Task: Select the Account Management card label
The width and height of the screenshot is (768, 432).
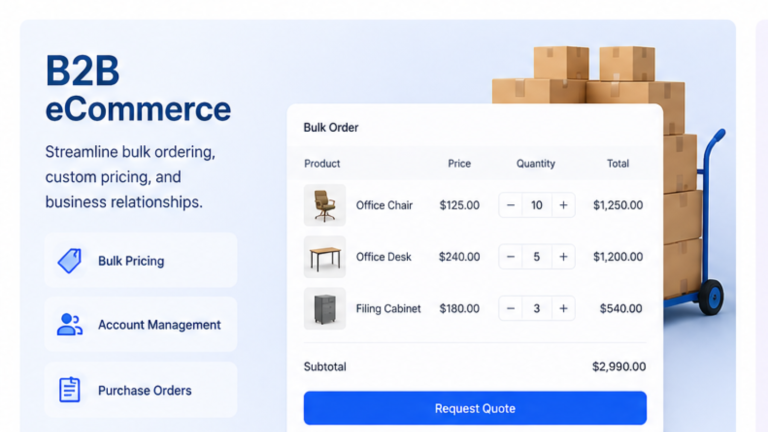Action: coord(159,325)
